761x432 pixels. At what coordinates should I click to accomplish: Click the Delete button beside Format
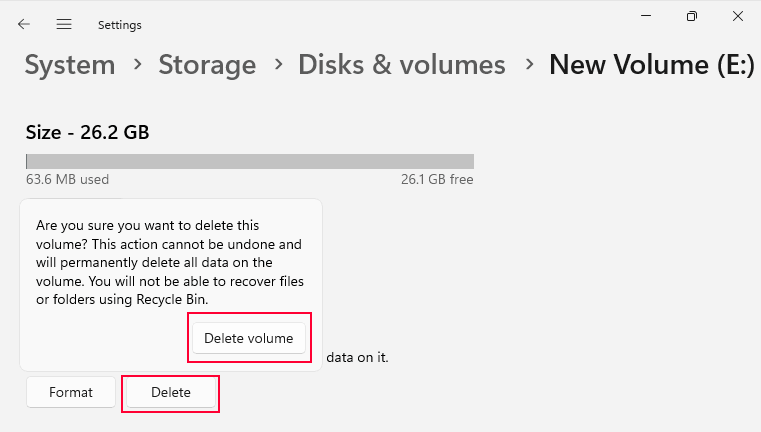pos(171,392)
